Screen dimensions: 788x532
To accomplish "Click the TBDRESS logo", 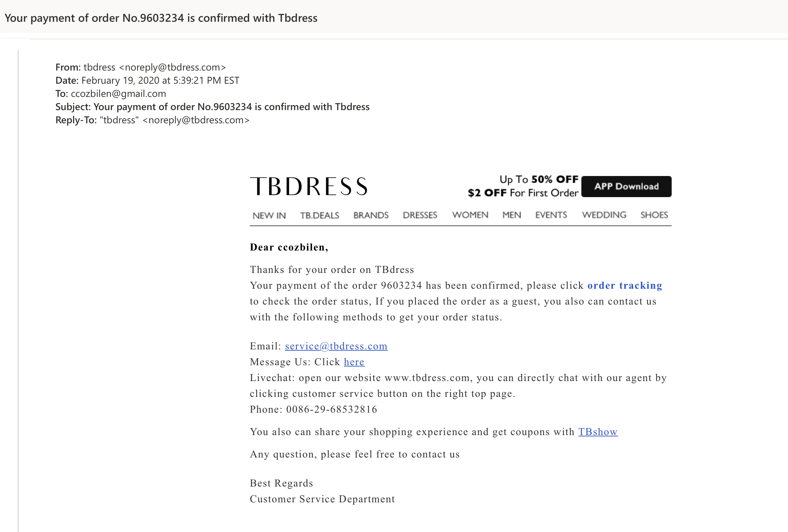I will pos(308,187).
